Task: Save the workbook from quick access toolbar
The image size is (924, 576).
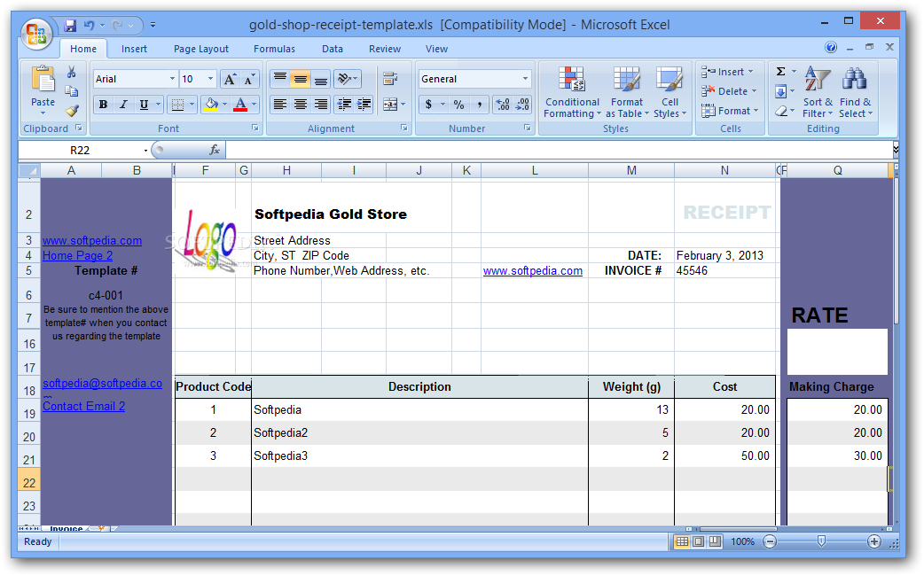Action: coord(70,26)
